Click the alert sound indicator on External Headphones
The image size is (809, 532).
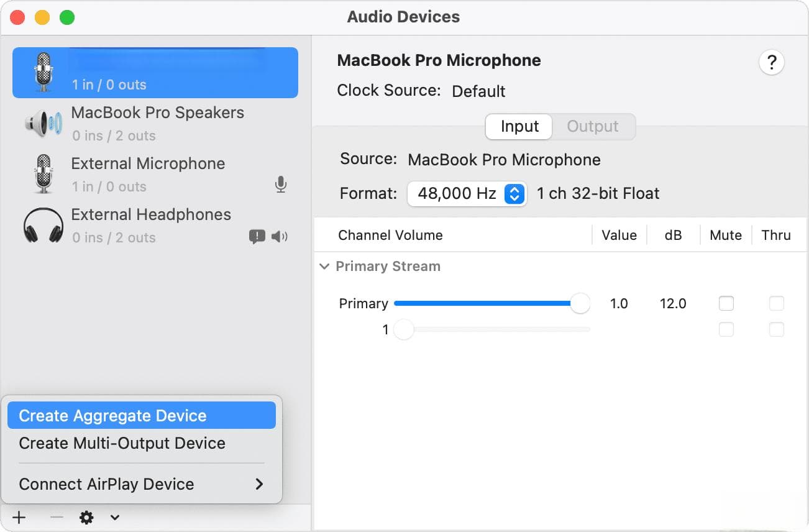[x=257, y=237]
